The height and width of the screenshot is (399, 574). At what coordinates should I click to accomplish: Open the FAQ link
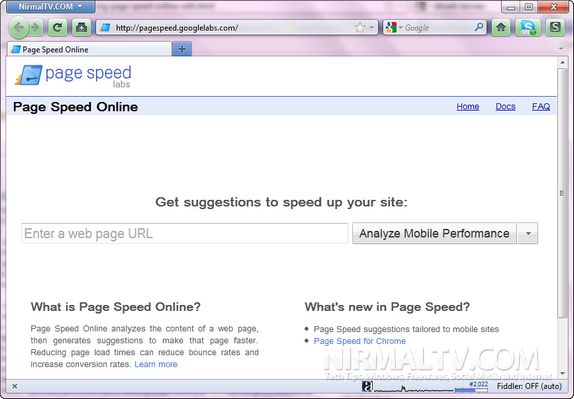tap(541, 107)
